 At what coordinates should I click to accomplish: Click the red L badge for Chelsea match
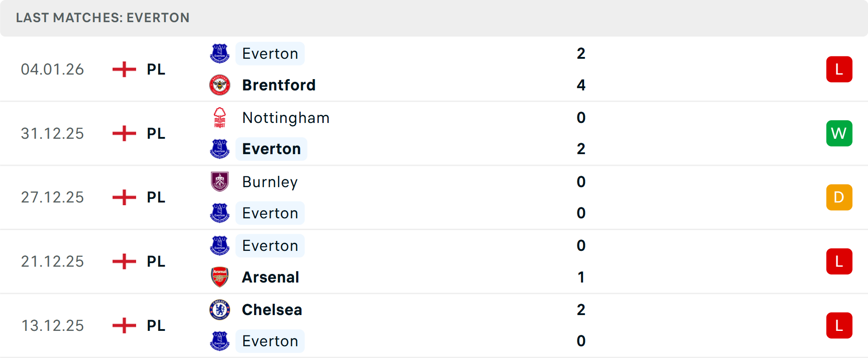(839, 325)
